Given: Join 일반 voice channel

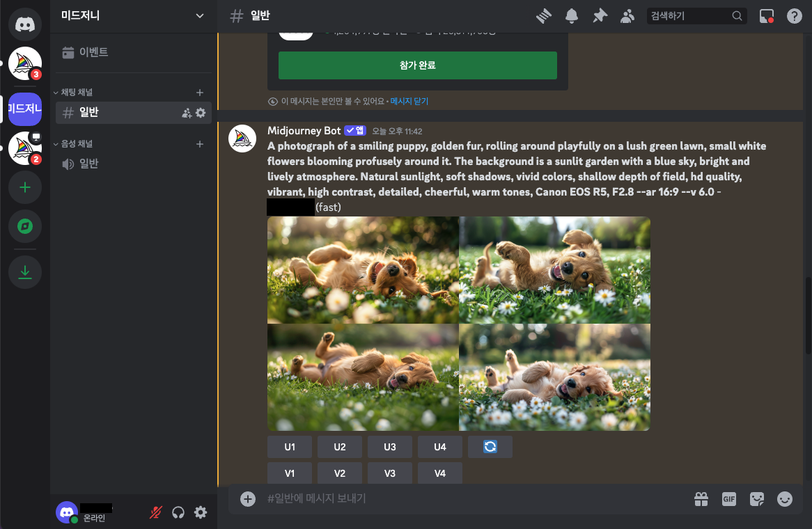Looking at the screenshot, I should pos(134,164).
